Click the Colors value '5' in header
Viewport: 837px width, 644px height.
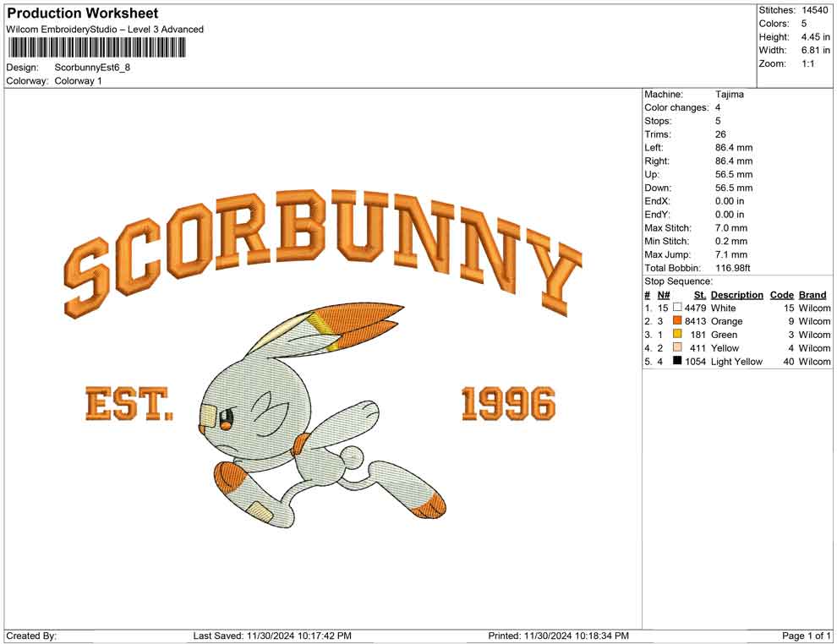pyautogui.click(x=804, y=24)
